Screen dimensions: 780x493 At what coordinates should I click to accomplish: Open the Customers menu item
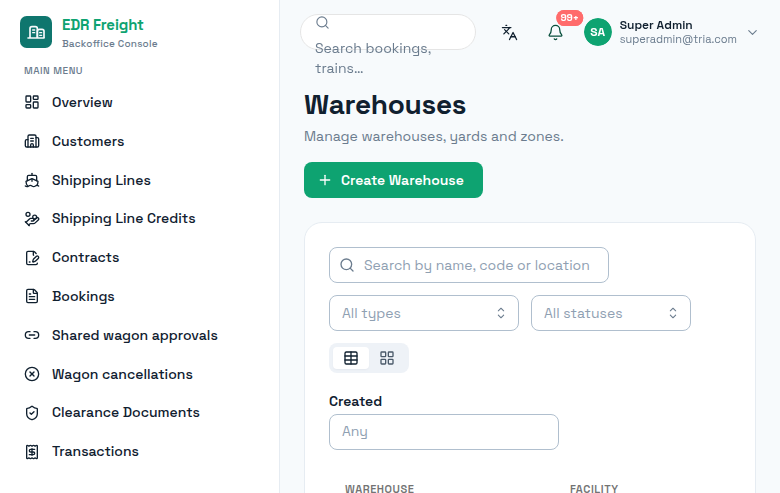point(88,141)
